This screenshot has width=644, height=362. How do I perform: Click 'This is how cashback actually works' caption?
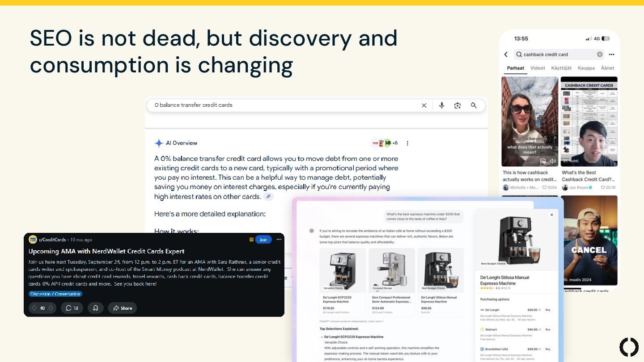pos(530,176)
